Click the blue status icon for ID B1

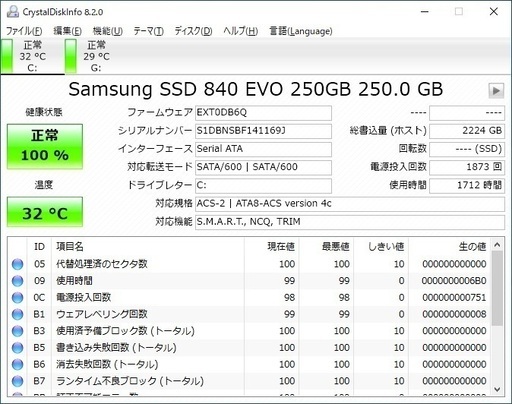click(17, 314)
